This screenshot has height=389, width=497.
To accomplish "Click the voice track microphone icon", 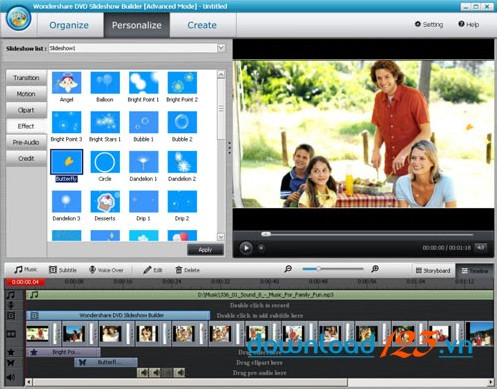I will point(11,305).
